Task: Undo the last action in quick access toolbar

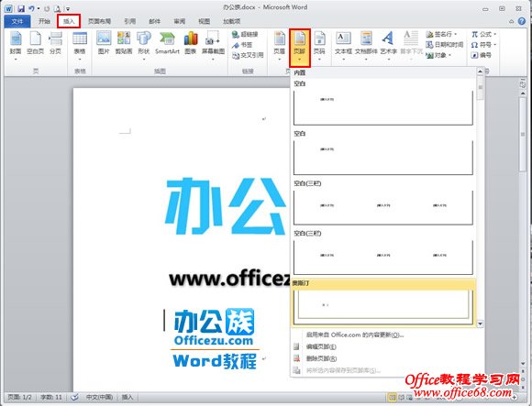Action: point(31,8)
